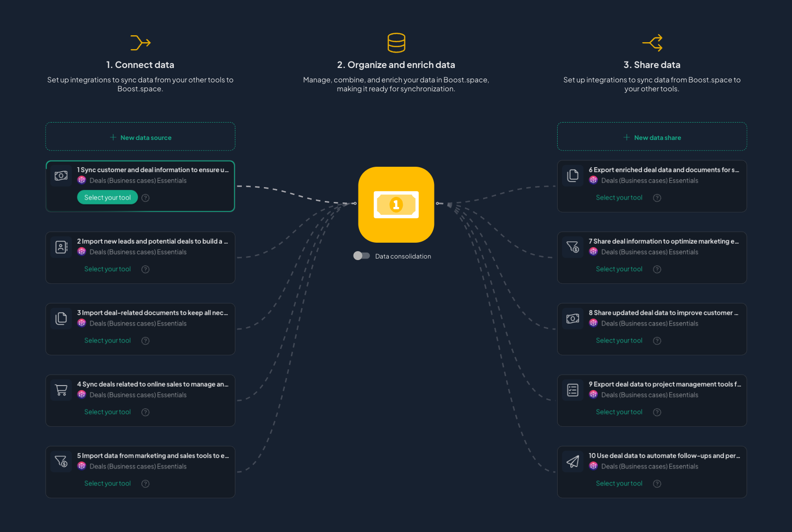Click the documents icon on card 3

click(x=61, y=319)
